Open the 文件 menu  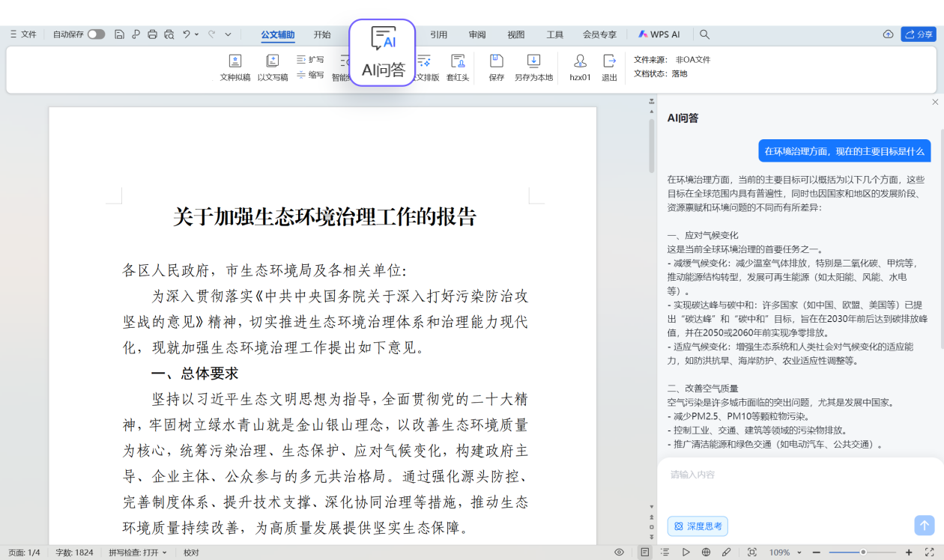(x=23, y=34)
